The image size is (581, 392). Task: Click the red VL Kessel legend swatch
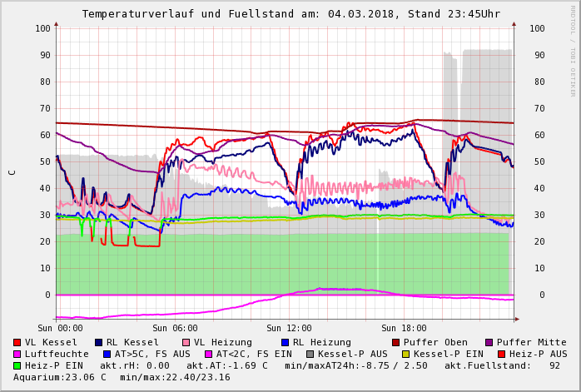[17, 342]
